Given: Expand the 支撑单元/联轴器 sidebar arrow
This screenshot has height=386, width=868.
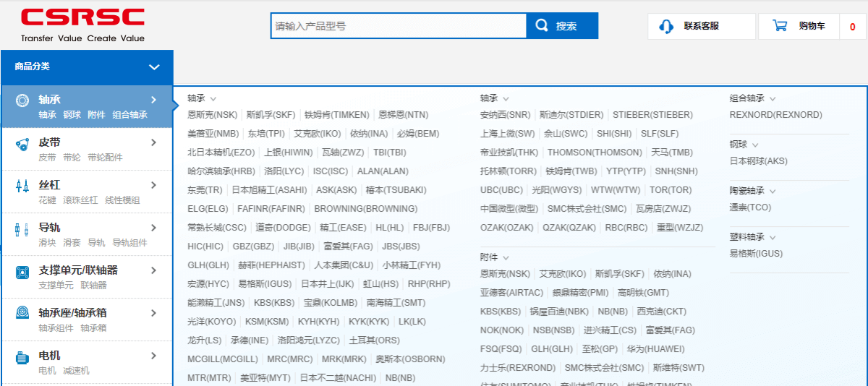Looking at the screenshot, I should tap(153, 270).
